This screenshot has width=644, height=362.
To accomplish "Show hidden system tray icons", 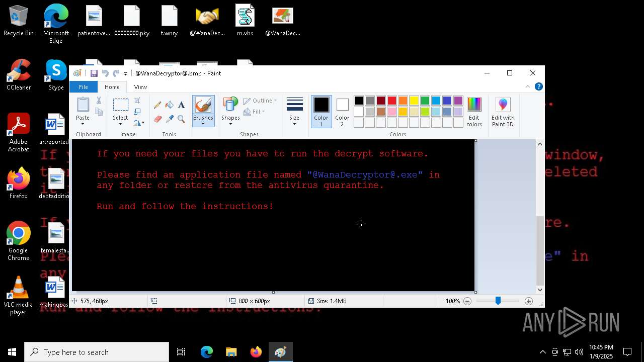I will pos(542,352).
